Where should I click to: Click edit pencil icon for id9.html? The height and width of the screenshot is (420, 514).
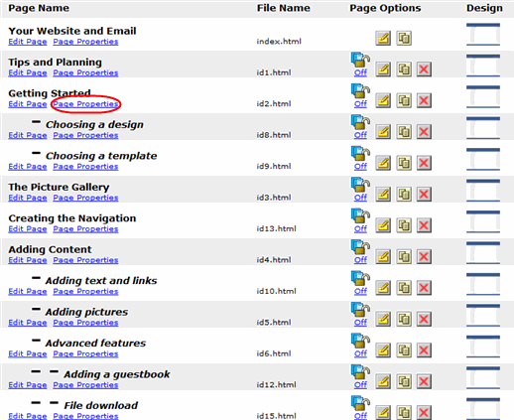(x=383, y=163)
